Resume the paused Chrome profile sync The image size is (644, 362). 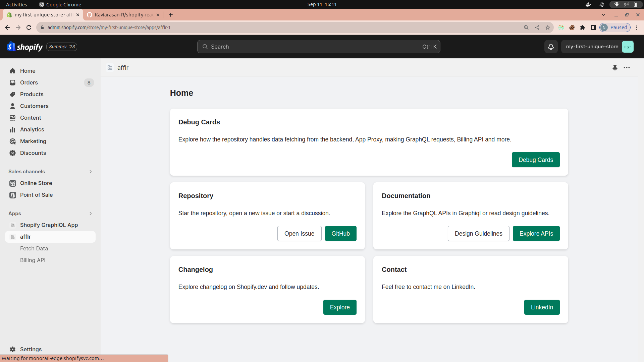pos(615,27)
